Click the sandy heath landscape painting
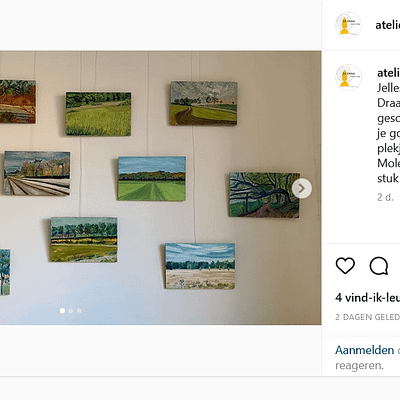Viewport: 400px width, 400px height. click(200, 266)
